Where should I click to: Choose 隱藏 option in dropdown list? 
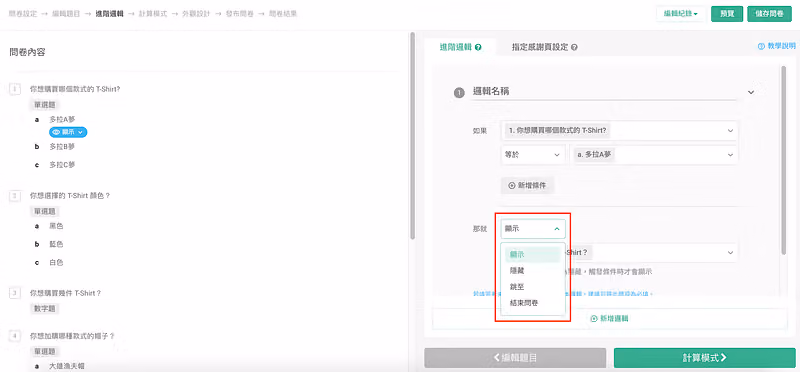(533, 270)
